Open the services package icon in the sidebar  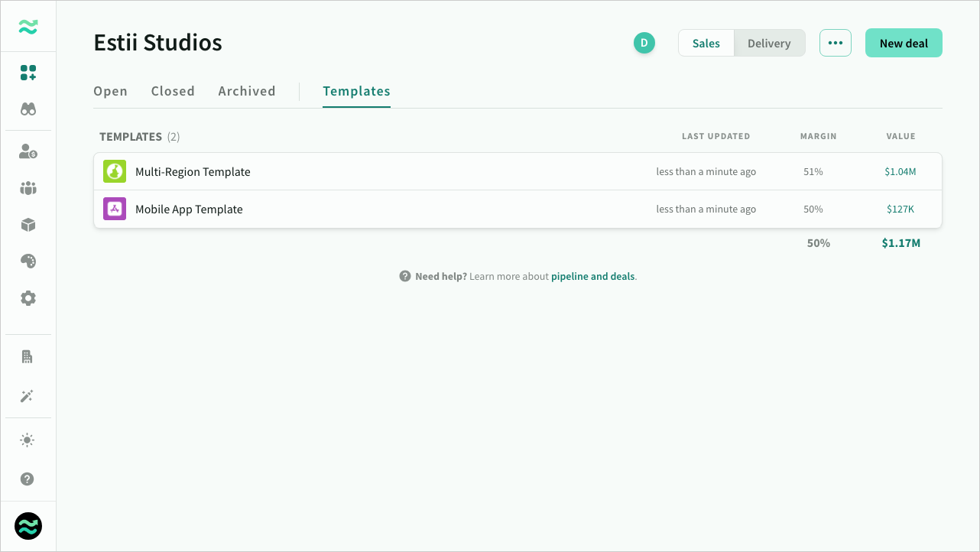tap(28, 225)
